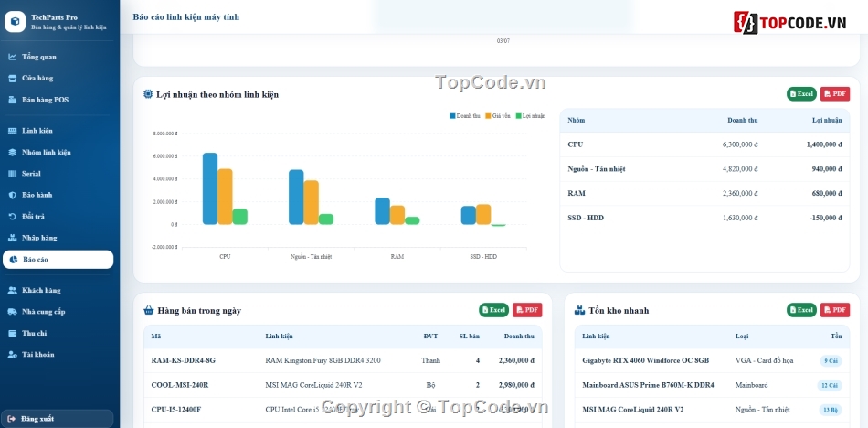Click the -150,000 đ profit value

[x=825, y=218]
